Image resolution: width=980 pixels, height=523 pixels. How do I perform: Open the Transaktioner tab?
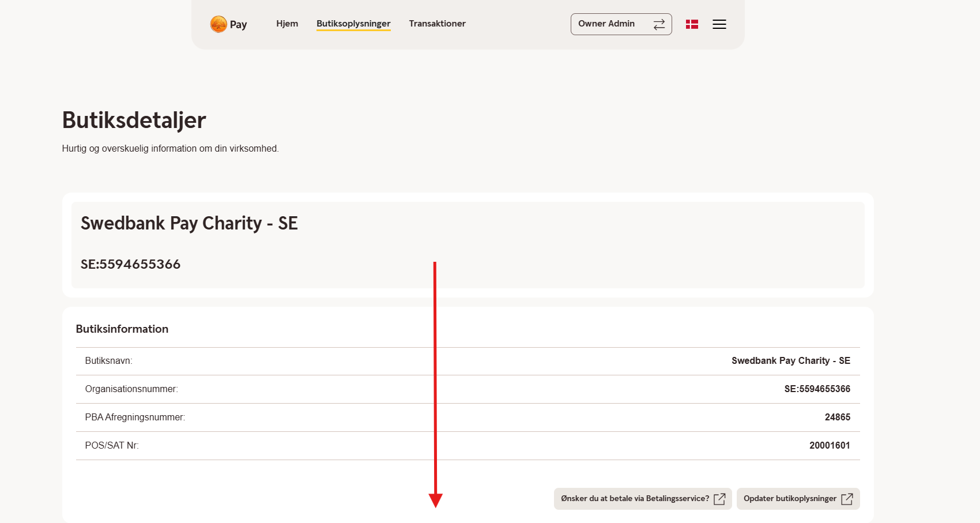pos(437,24)
